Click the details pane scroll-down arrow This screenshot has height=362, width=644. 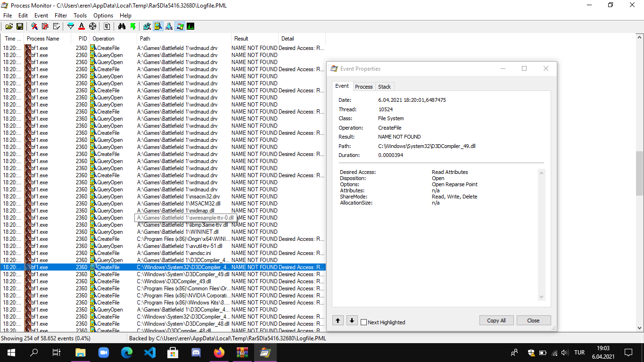click(x=541, y=297)
